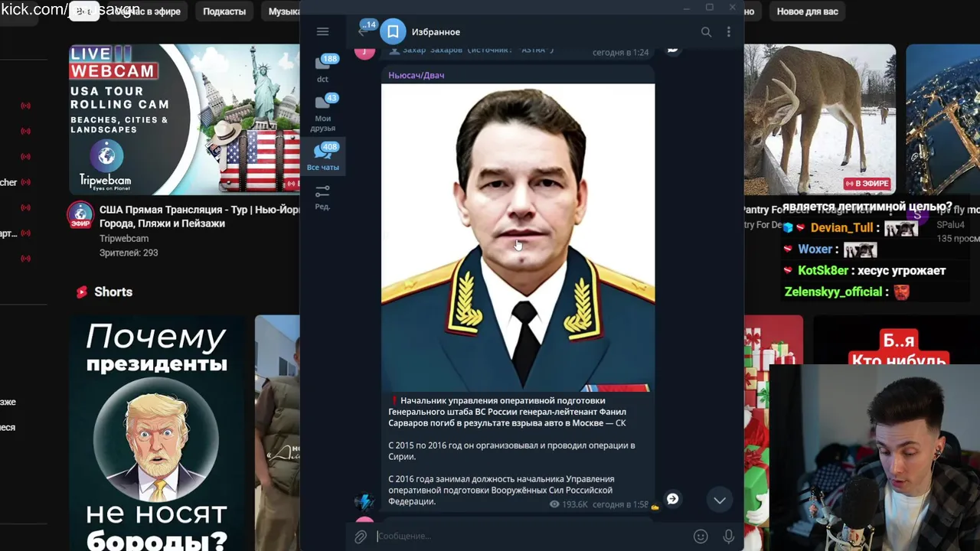Select the Новое для вас chip
The image size is (980, 551).
pos(807,11)
